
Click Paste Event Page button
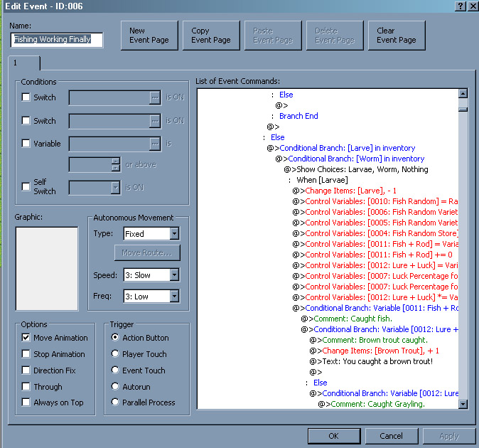[273, 36]
